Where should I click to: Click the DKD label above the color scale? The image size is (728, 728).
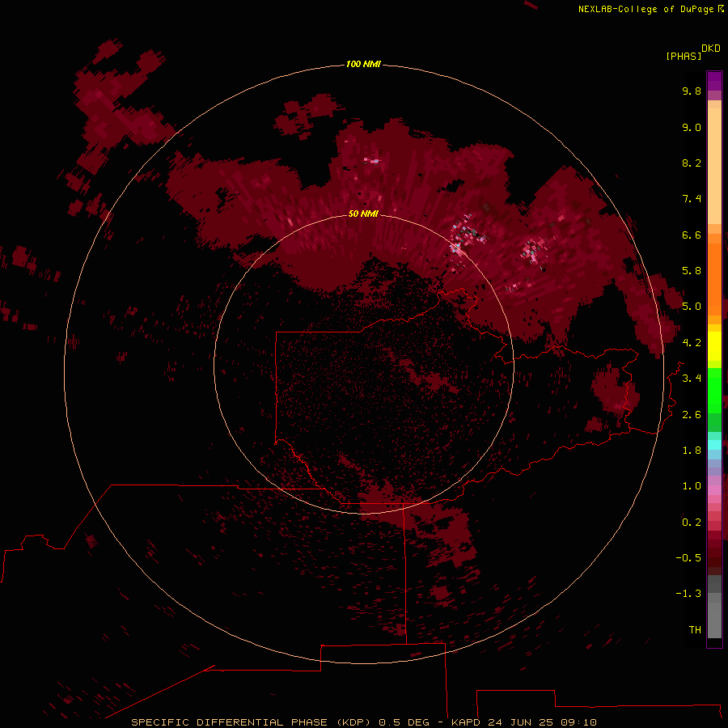click(x=711, y=48)
